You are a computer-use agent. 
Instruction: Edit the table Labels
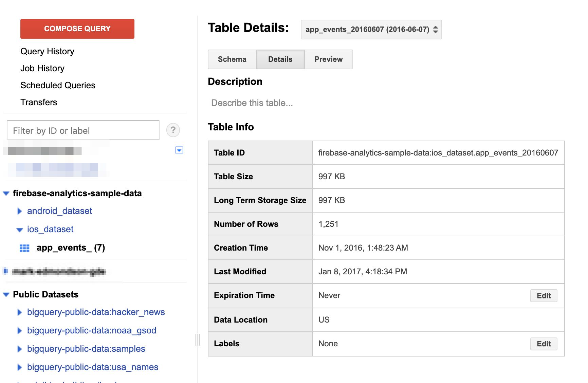(x=544, y=344)
